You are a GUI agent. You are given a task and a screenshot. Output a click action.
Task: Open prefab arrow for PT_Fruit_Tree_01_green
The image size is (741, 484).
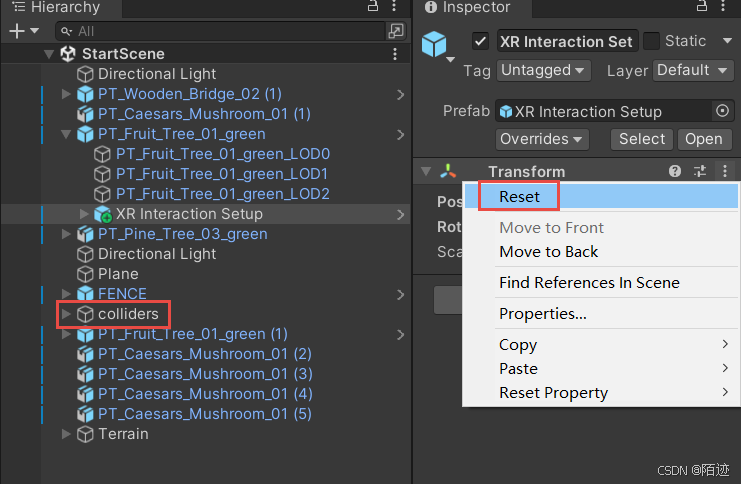click(x=400, y=135)
